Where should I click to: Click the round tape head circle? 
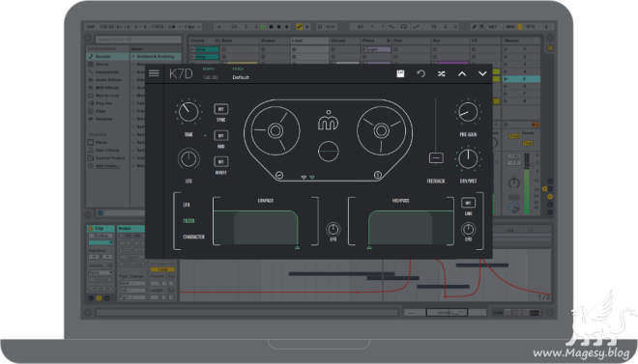(329, 152)
